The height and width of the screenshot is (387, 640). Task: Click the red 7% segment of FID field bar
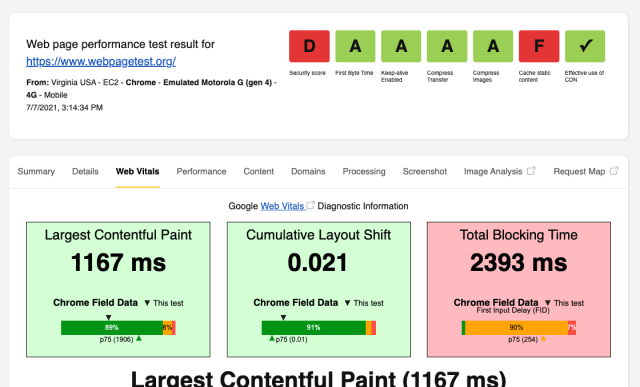[572, 328]
